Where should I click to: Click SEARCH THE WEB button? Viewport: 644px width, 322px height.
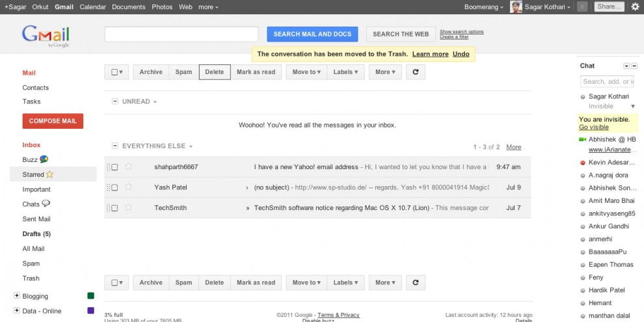(x=401, y=34)
